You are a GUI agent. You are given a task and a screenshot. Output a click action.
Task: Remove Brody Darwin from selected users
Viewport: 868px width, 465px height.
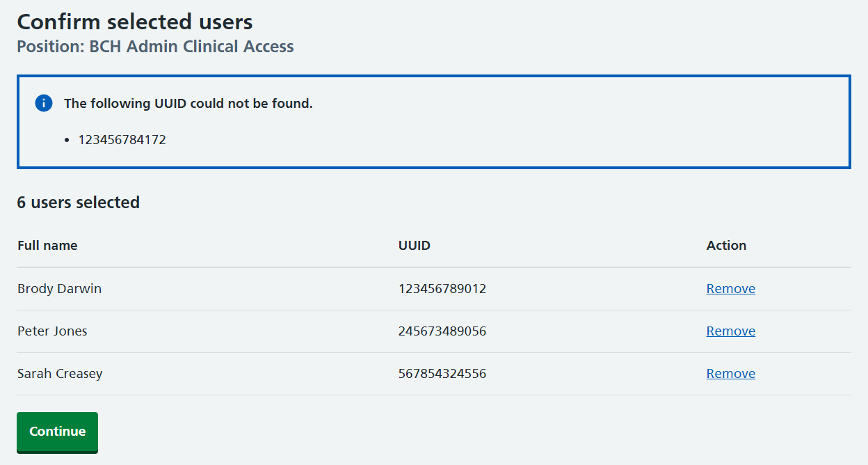point(730,289)
